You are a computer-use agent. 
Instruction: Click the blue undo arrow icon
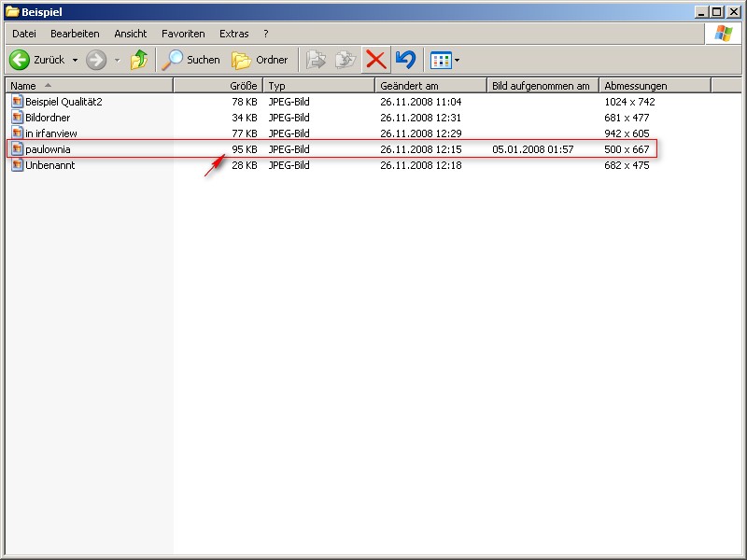pyautogui.click(x=405, y=60)
